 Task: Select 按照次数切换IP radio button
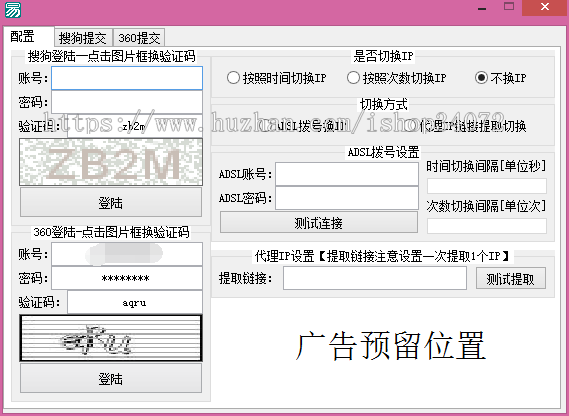(x=396, y=78)
